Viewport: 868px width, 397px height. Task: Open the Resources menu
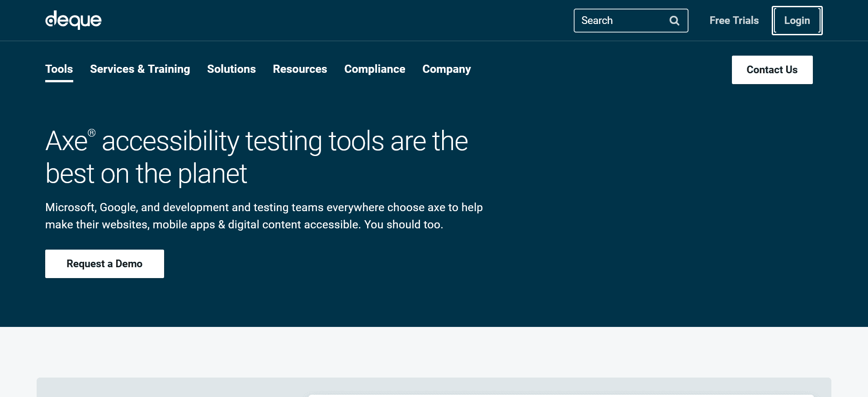tap(300, 69)
